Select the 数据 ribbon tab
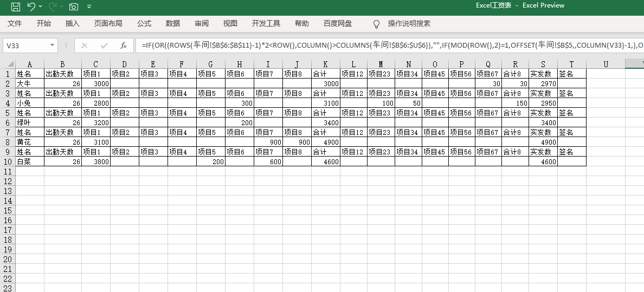 tap(173, 23)
